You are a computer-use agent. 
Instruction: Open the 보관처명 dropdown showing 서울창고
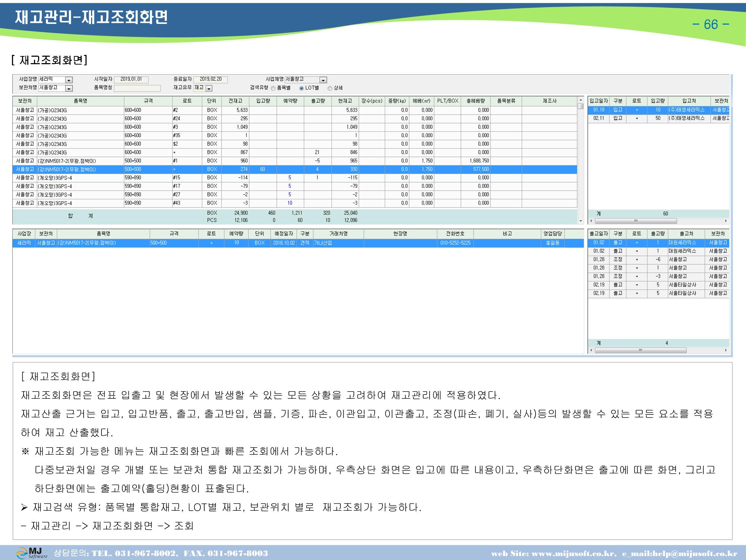pos(69,88)
